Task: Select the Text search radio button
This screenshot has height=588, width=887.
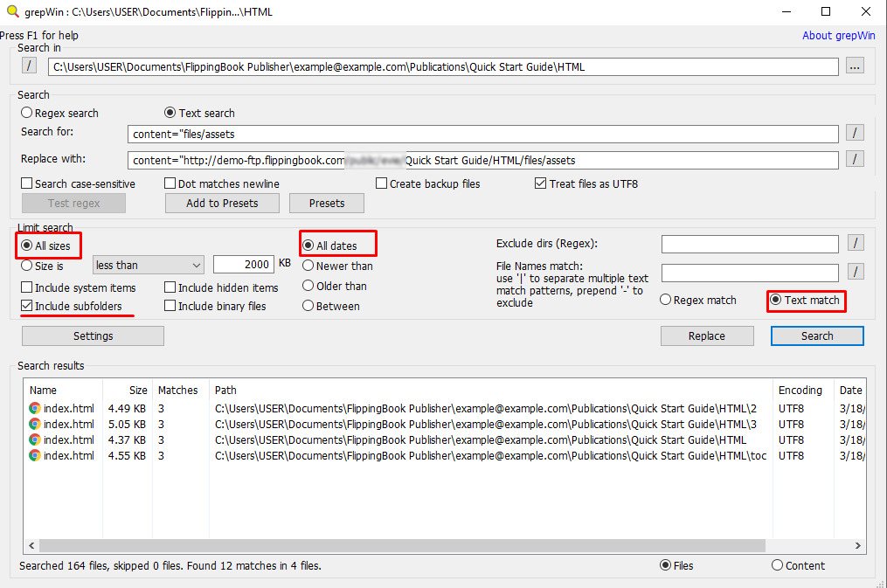Action: coord(170,113)
